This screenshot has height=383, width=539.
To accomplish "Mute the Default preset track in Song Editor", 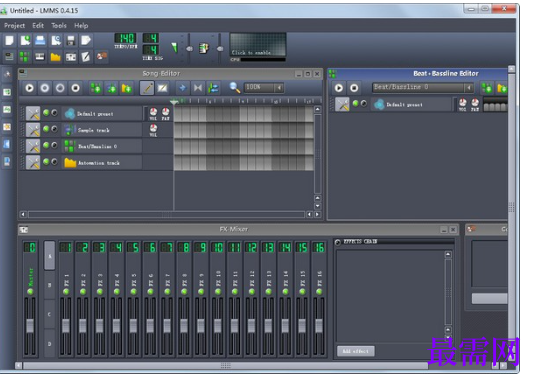I will [x=46, y=112].
